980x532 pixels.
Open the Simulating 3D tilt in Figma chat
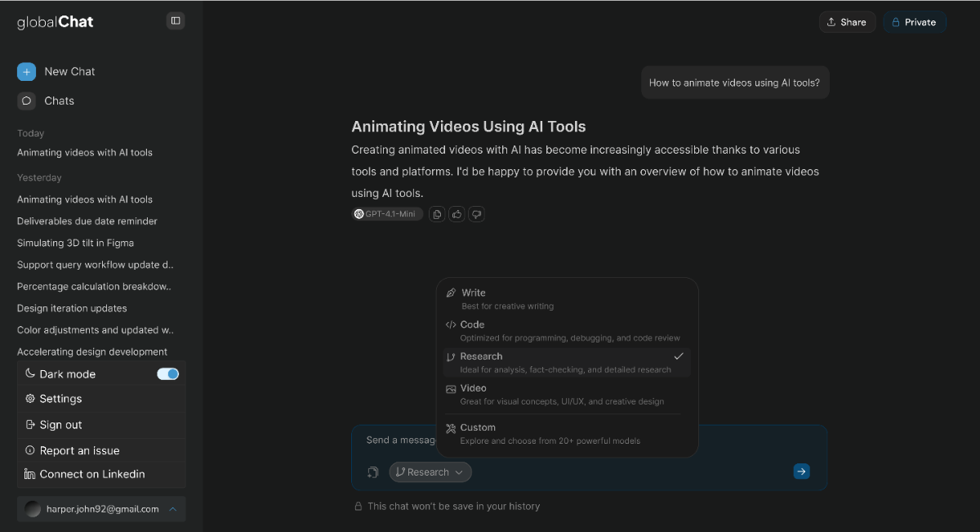[75, 243]
